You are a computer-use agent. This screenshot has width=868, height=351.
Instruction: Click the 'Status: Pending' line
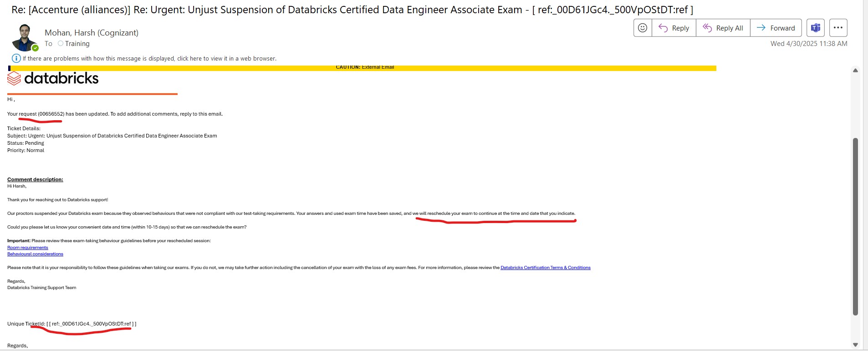26,143
